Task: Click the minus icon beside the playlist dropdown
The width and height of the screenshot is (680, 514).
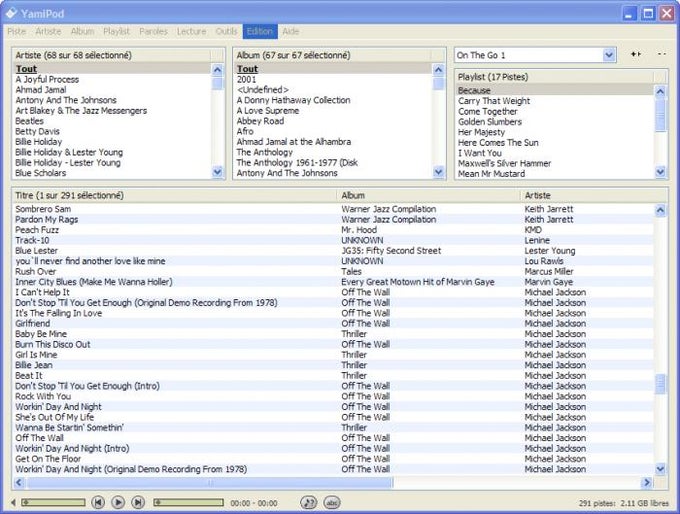Action: pos(662,54)
